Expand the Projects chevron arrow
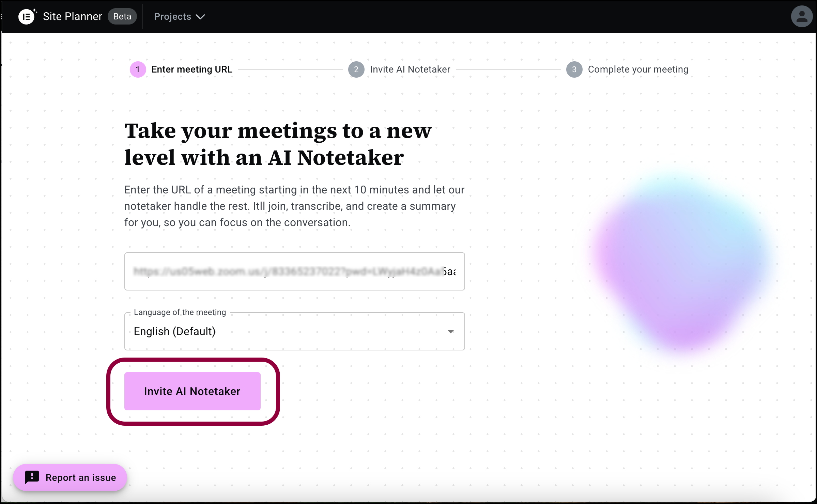The height and width of the screenshot is (504, 817). pos(201,17)
